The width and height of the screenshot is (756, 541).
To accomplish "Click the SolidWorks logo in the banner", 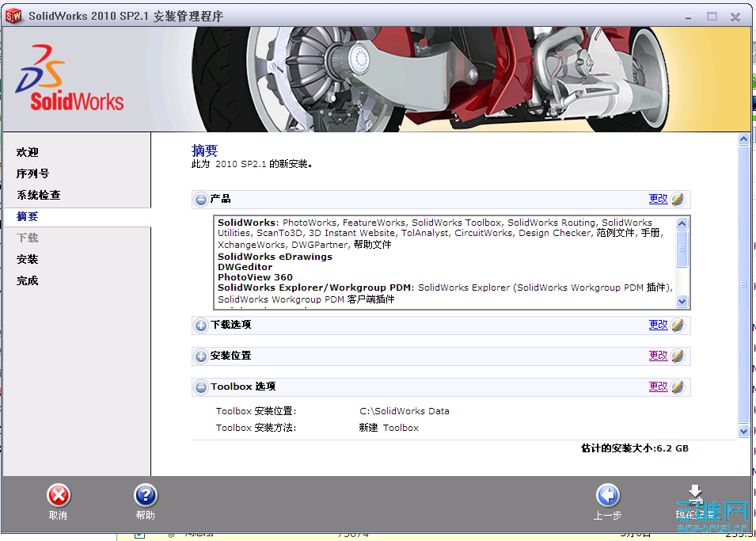I will coord(70,78).
